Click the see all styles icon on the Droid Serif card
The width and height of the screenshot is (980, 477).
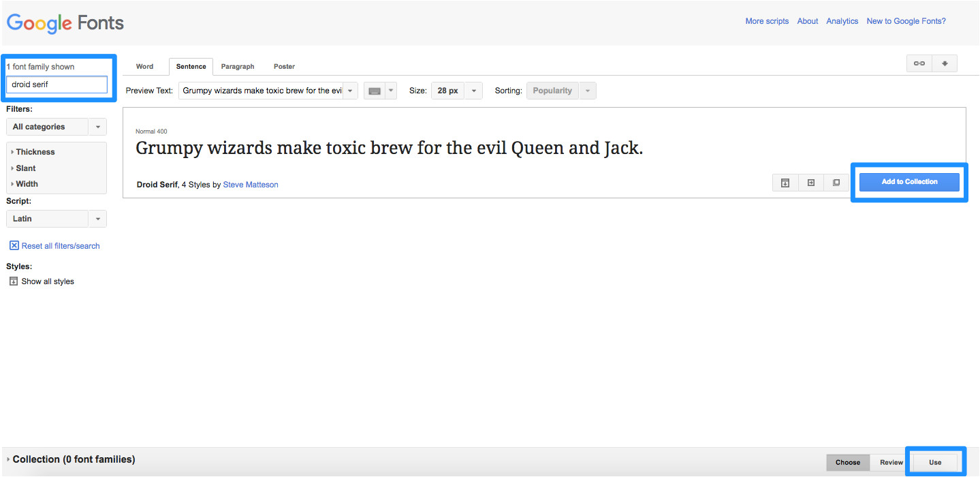[x=785, y=183]
